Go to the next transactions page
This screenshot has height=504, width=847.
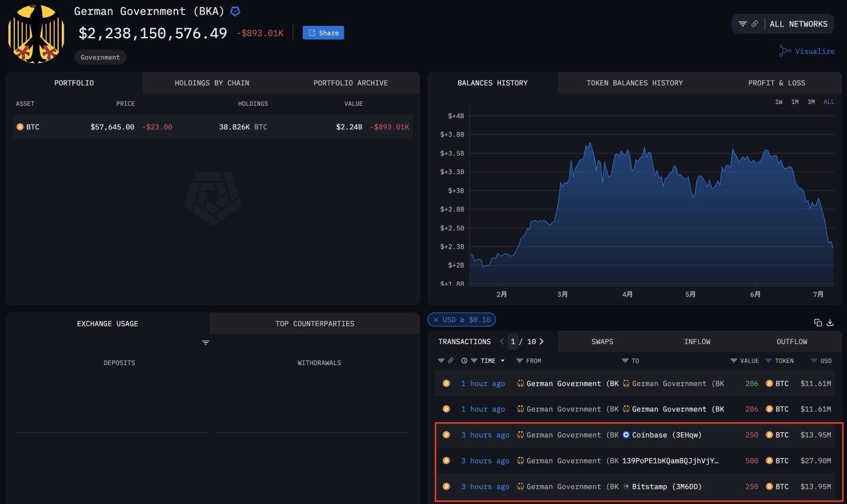[x=542, y=342]
